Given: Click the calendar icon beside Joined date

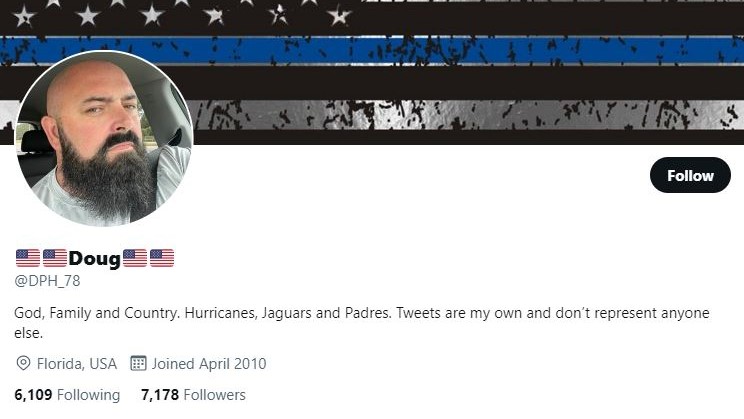Looking at the screenshot, I should (138, 363).
